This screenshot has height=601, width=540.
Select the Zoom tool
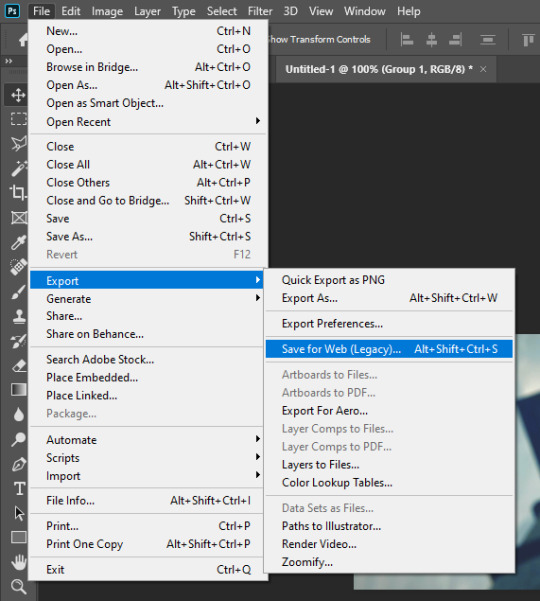click(x=18, y=586)
